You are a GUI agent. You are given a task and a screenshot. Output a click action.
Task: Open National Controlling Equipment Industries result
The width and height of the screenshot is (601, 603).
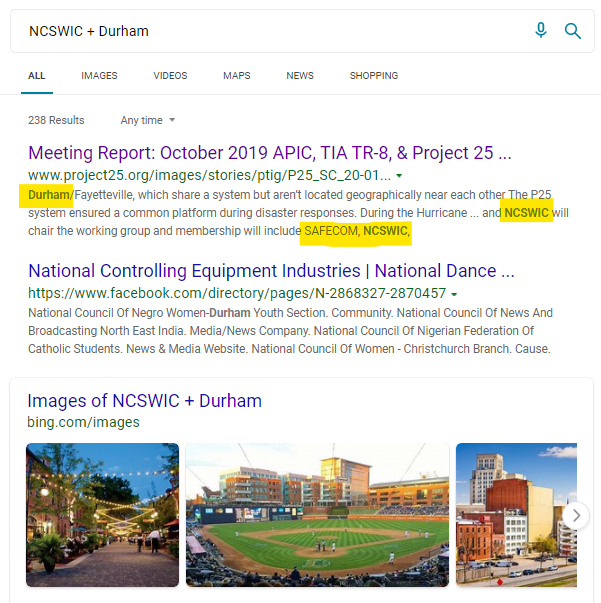[271, 271]
